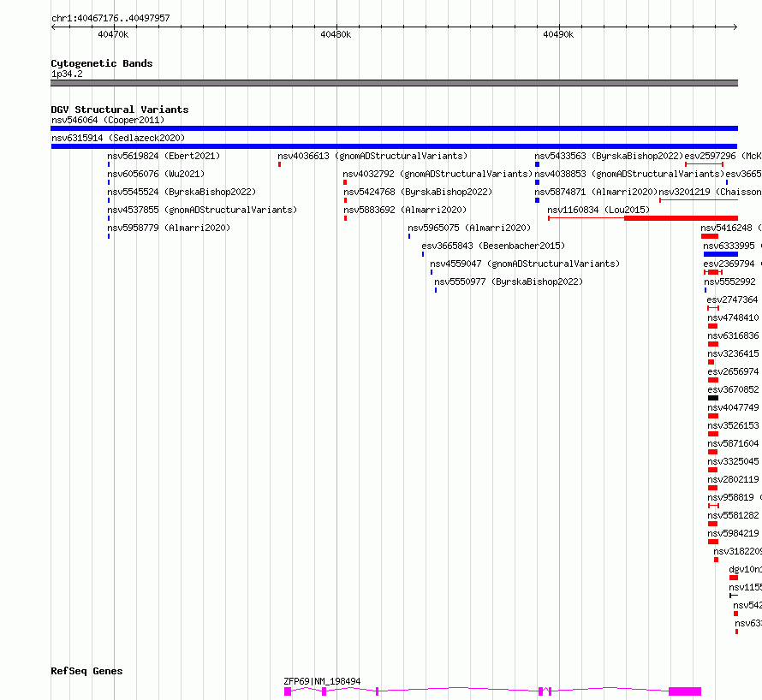Image resolution: width=762 pixels, height=700 pixels.
Task: Select nsv5874871 (Almarri2020) label
Action: [x=596, y=192]
